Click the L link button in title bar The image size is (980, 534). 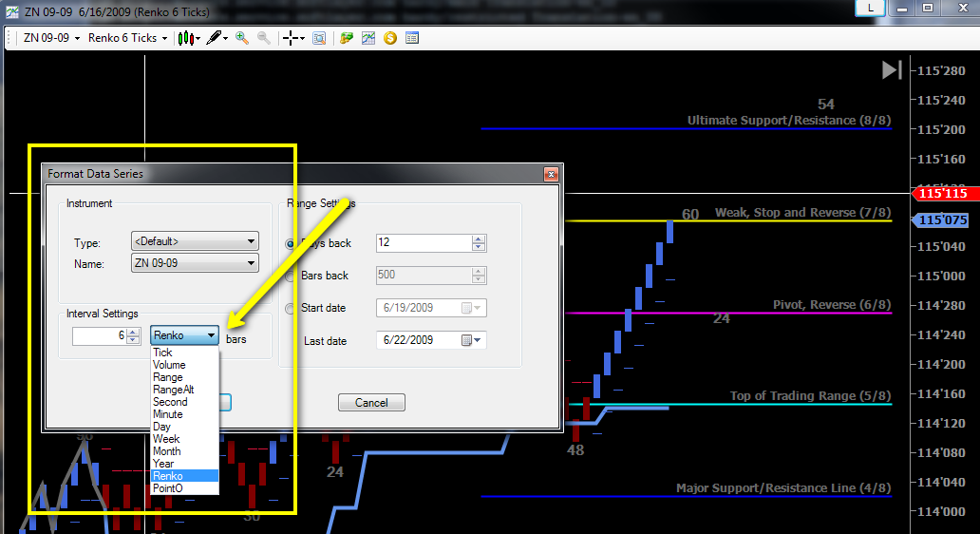pyautogui.click(x=870, y=9)
